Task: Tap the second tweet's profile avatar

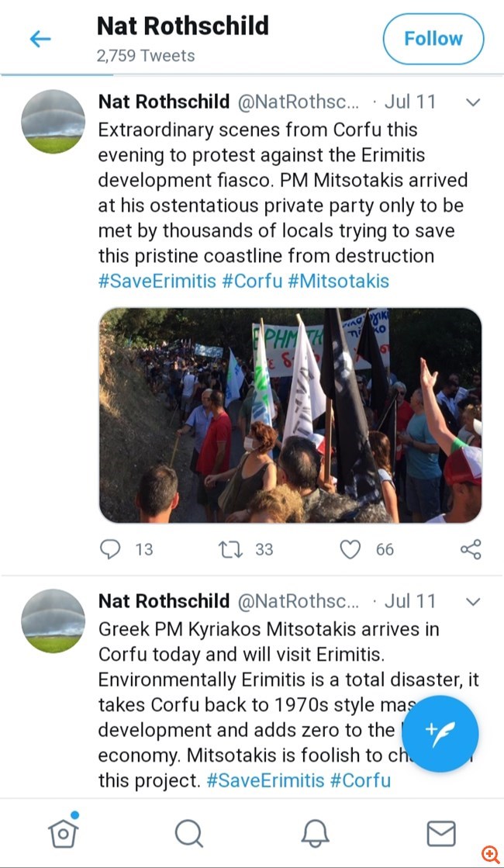Action: [x=53, y=621]
